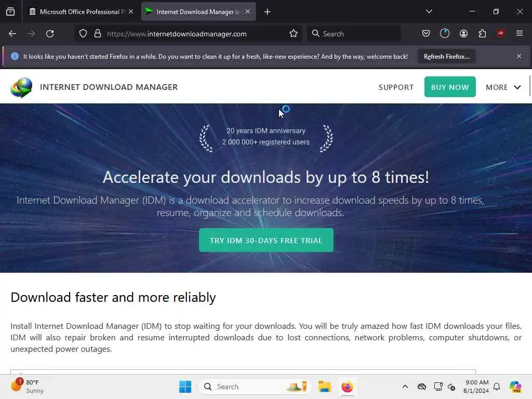The image size is (532, 399).
Task: Open Windows Start menu
Action: [185, 387]
